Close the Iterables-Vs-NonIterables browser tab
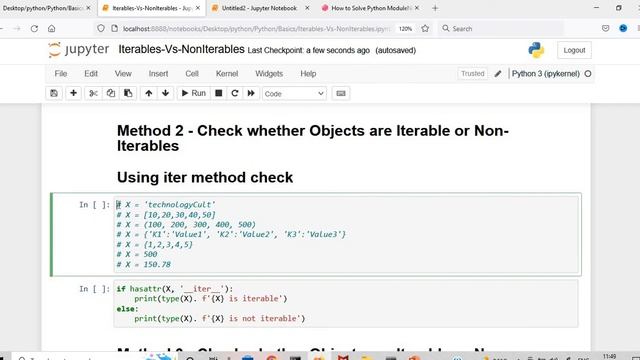640x360 pixels. [198, 8]
